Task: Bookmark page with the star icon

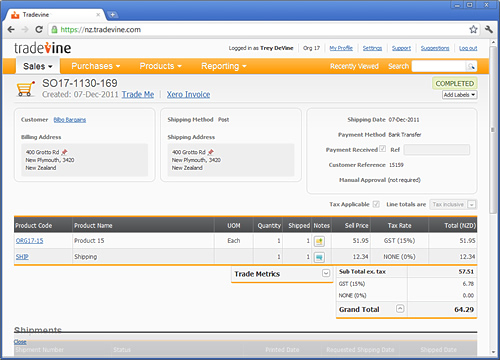Action: pyautogui.click(x=473, y=29)
